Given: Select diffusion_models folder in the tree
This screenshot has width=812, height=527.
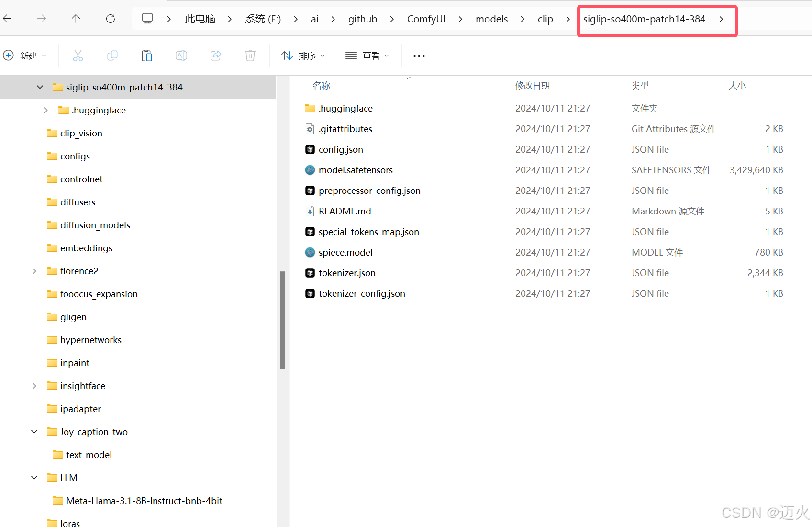Looking at the screenshot, I should 89,225.
